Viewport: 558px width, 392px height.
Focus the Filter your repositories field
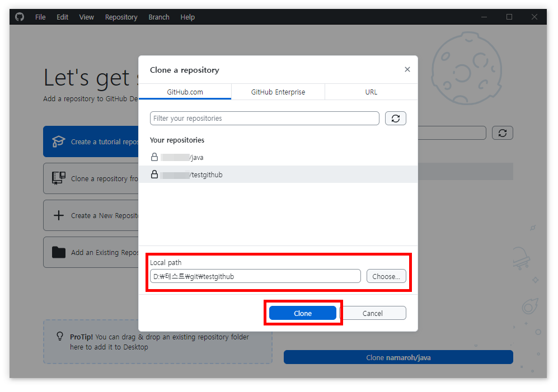(264, 118)
